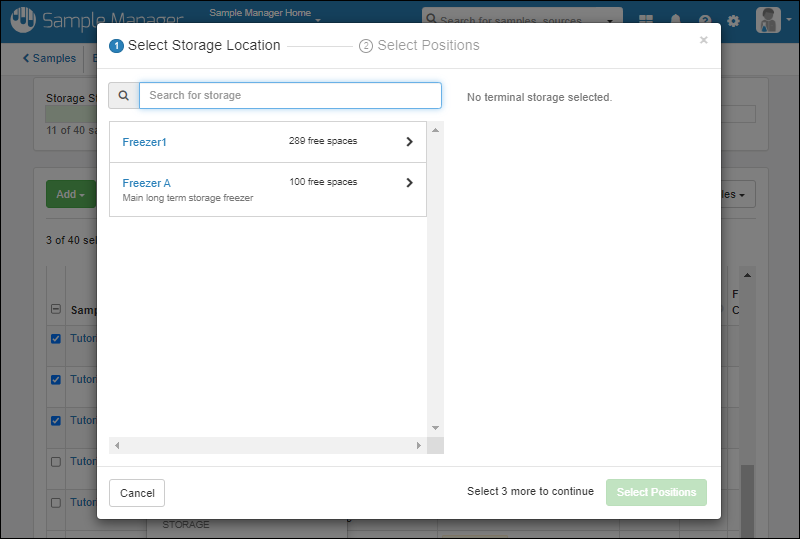Click the Freezer A link
This screenshot has height=539, width=800.
tap(146, 183)
